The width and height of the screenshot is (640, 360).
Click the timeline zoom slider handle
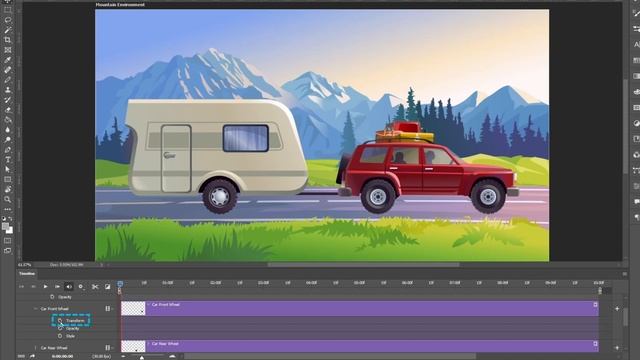pos(142,358)
